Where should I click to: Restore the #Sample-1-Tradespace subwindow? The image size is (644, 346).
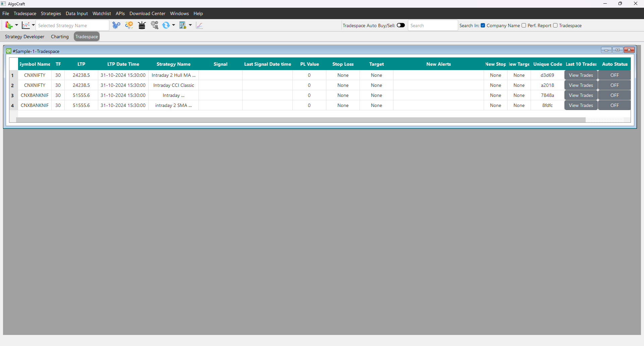tap(618, 50)
